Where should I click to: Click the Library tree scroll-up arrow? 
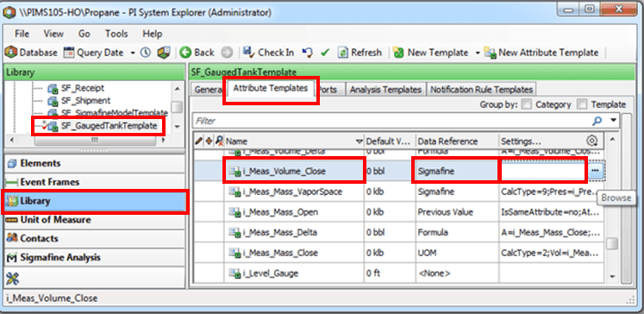pyautogui.click(x=177, y=88)
